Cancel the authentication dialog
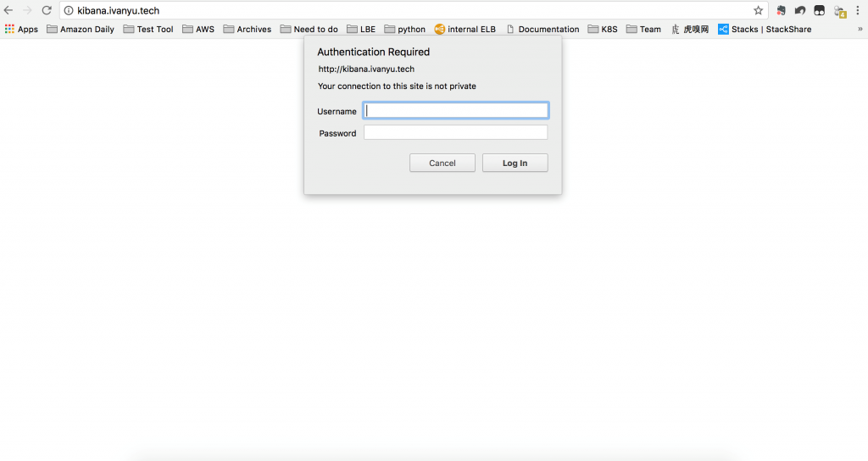The image size is (868, 461). coord(442,163)
